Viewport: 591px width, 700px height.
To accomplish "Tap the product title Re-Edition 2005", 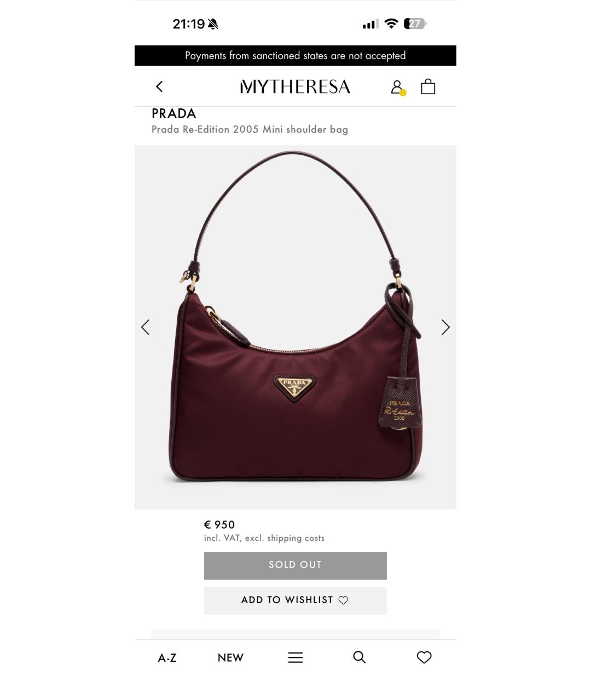I will [x=250, y=130].
